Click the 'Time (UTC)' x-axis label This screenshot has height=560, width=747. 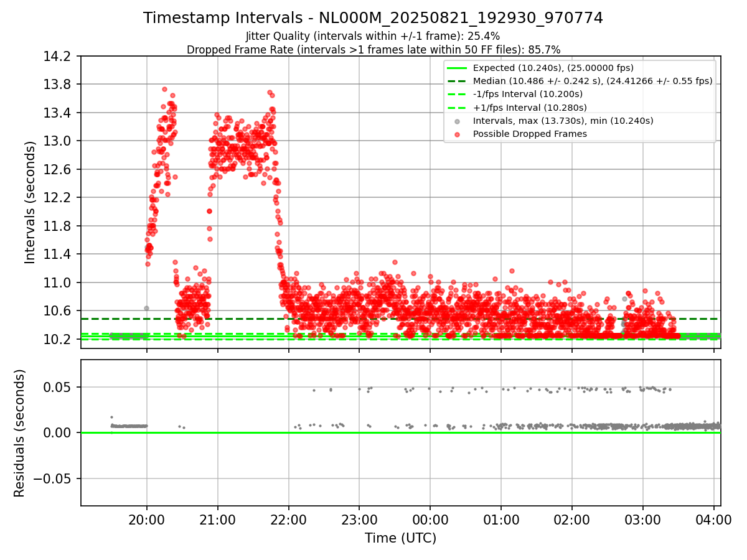(x=400, y=538)
